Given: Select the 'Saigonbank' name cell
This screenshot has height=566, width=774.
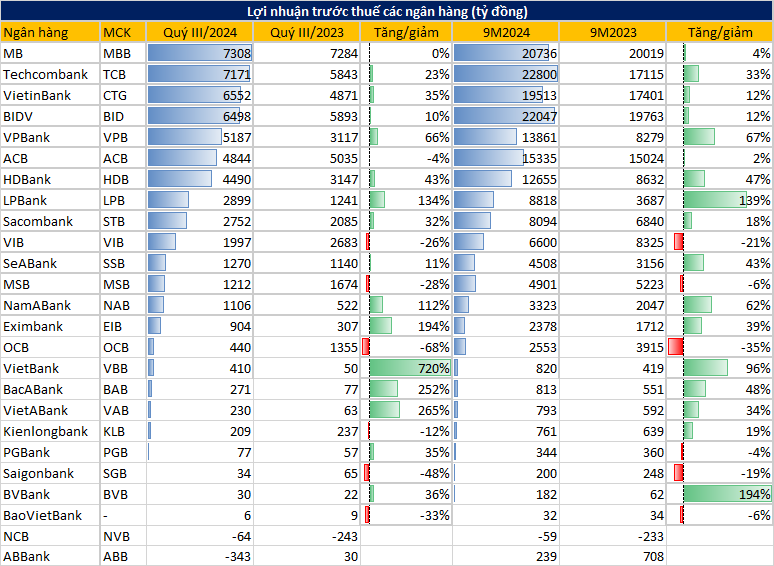Looking at the screenshot, I should 50,473.
